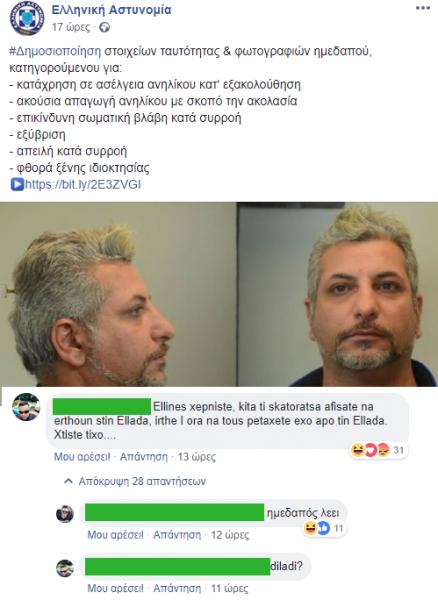438x600 pixels.
Task: Like the comment posted 13 ώρες ago
Action: pos(82,457)
